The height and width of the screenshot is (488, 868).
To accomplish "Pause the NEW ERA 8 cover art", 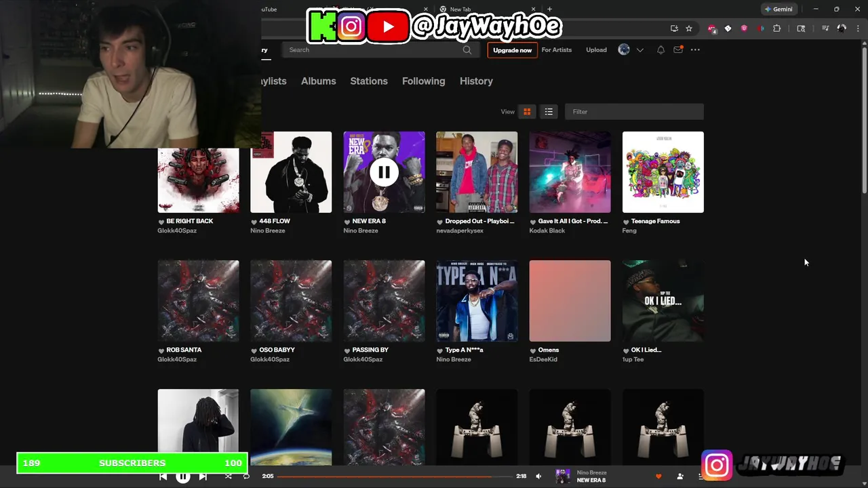I will (384, 172).
